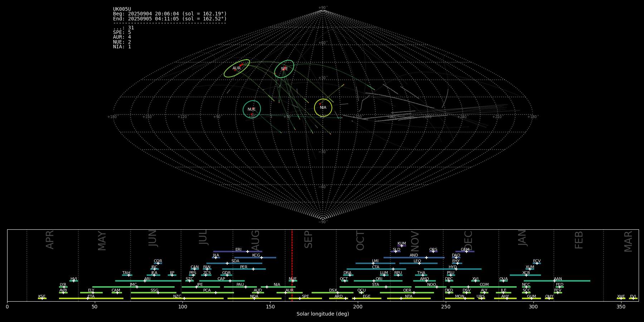Select the yellow NIA radiant circle on map
The height and width of the screenshot is (322, 644).
323,108
